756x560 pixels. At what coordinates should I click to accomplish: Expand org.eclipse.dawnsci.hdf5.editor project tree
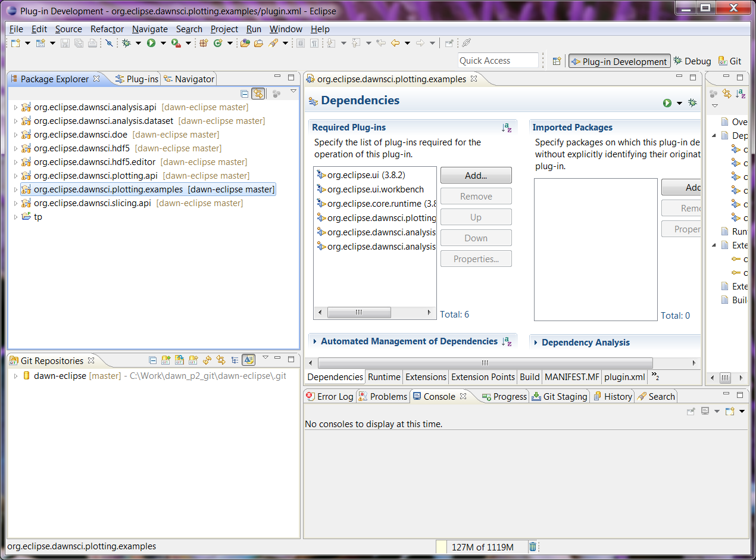15,162
